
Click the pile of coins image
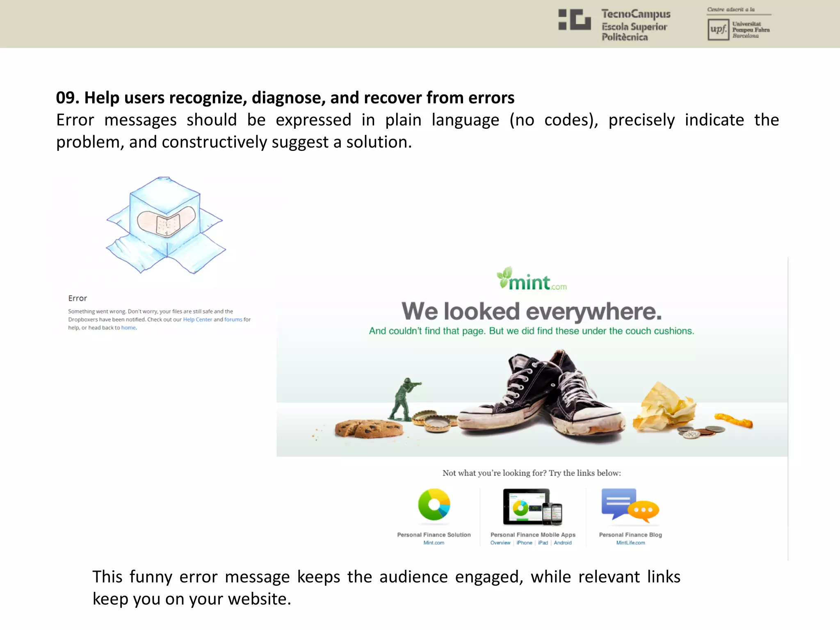tap(701, 431)
